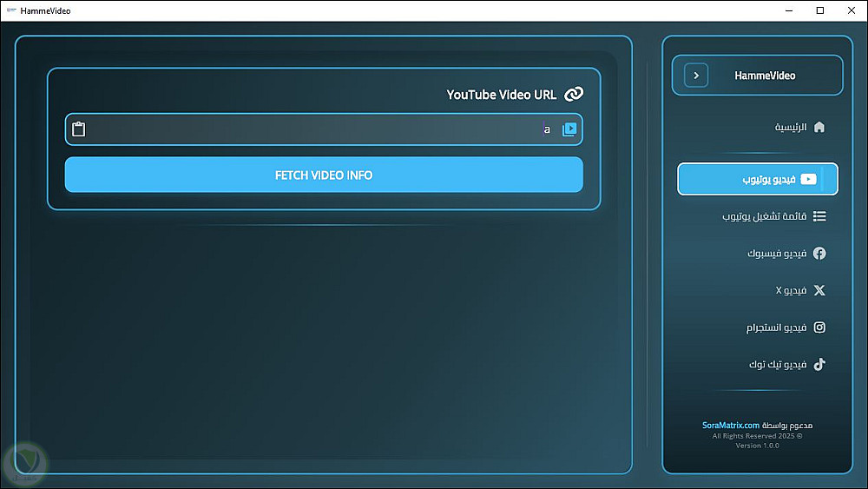Minimize the HammeVideo window
The image size is (868, 489).
(x=789, y=10)
